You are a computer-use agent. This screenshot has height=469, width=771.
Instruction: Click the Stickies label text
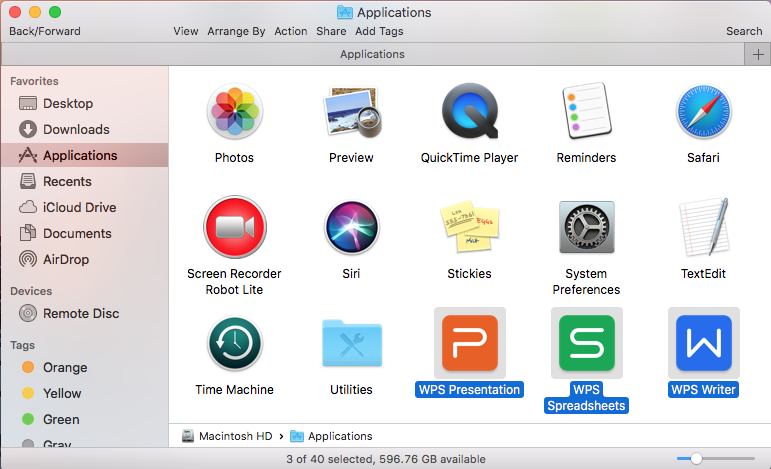tap(470, 274)
